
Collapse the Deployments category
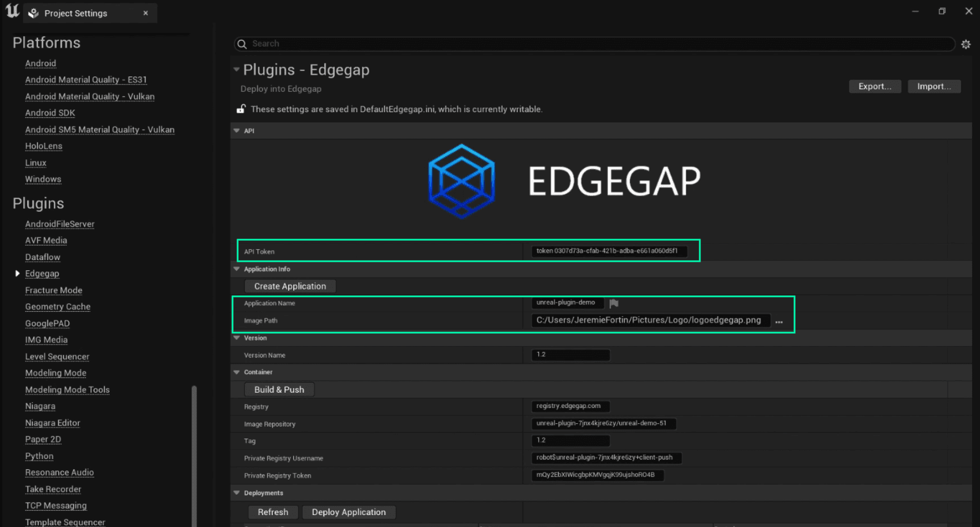236,493
